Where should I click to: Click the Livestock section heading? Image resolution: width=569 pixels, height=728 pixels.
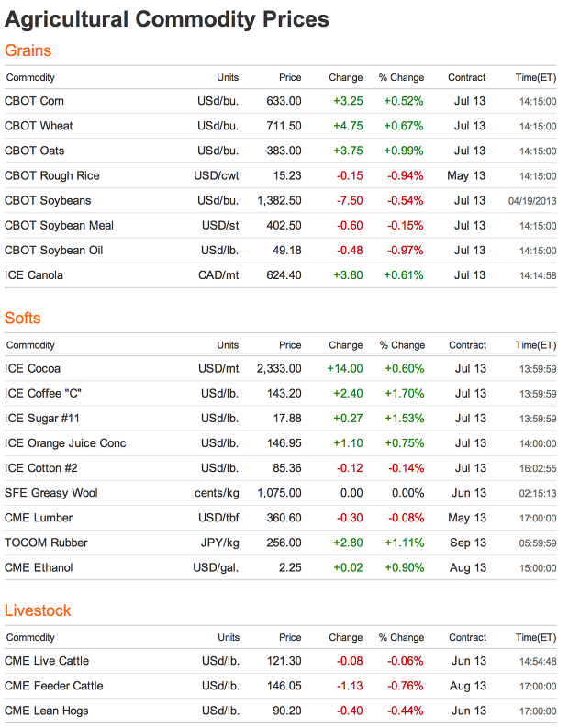pos(38,610)
